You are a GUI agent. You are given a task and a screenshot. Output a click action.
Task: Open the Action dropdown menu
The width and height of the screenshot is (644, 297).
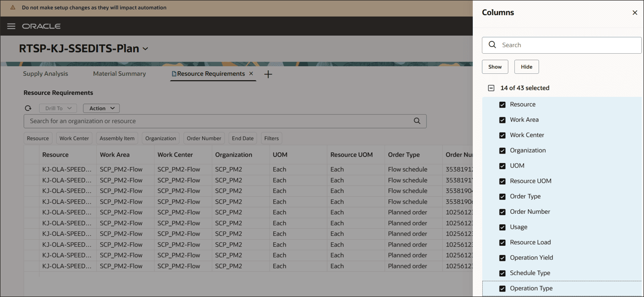101,108
